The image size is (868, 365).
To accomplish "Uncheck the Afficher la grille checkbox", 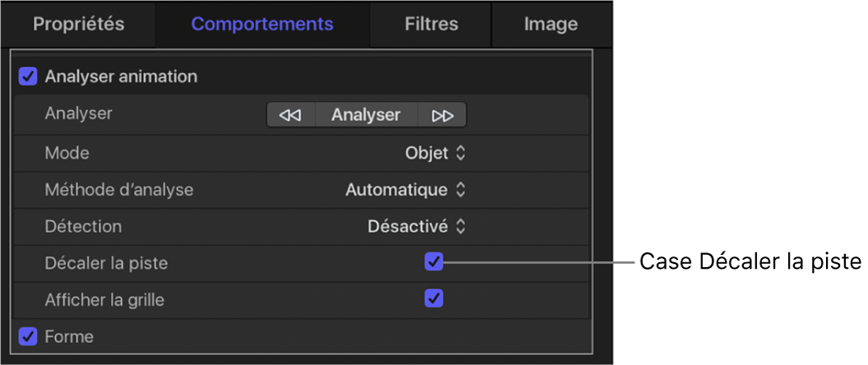I will (x=434, y=298).
